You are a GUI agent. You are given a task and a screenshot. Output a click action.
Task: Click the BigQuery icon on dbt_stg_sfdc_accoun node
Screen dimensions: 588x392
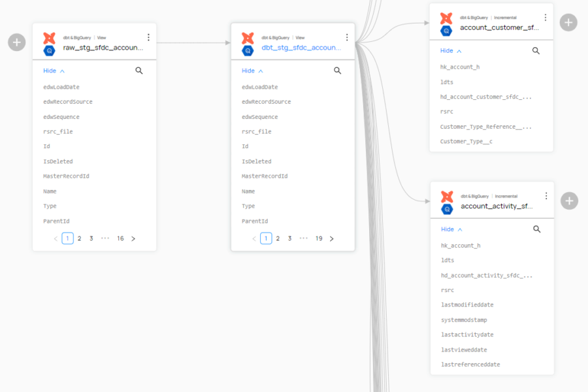tap(248, 52)
